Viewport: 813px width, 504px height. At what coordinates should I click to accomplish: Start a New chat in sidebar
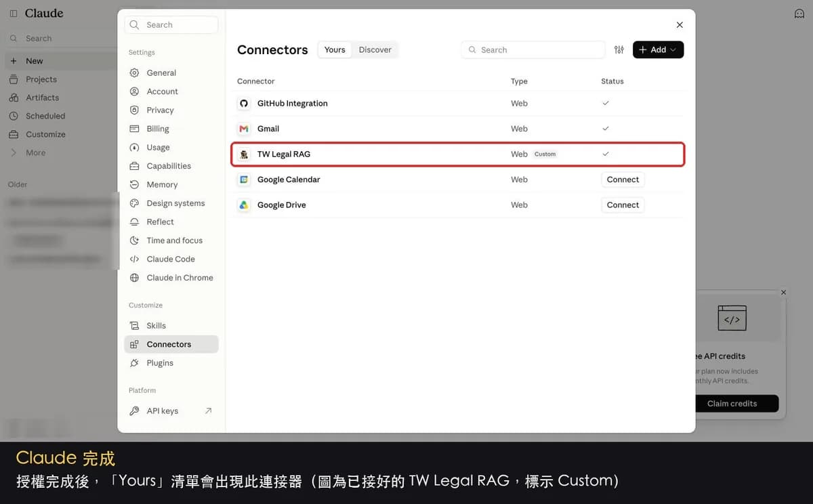click(x=61, y=61)
